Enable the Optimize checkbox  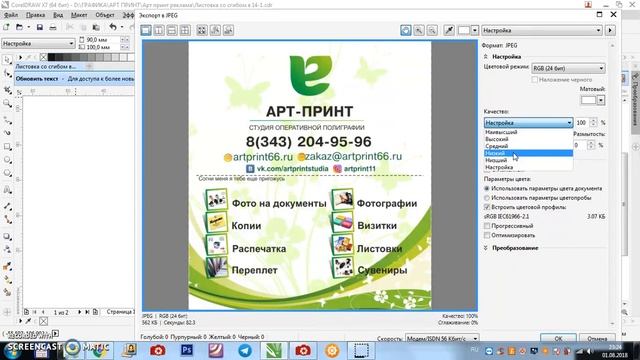(x=487, y=235)
